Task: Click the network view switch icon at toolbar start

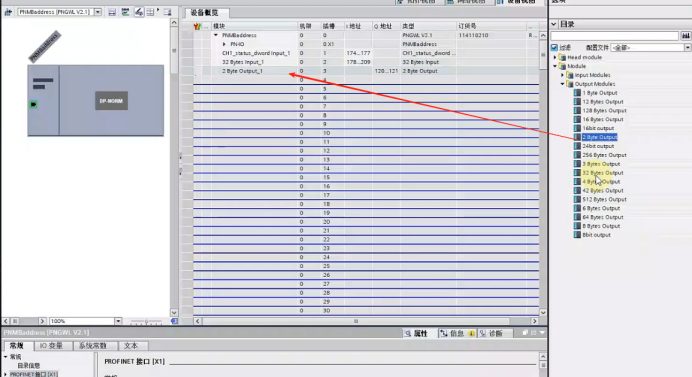Action: [x=8, y=12]
